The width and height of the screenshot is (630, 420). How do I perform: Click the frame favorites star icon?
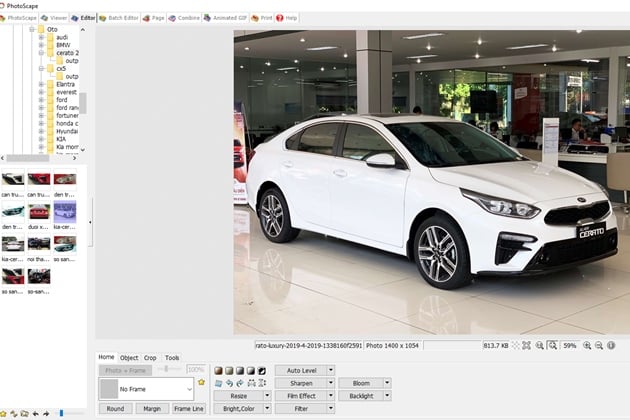point(201,382)
